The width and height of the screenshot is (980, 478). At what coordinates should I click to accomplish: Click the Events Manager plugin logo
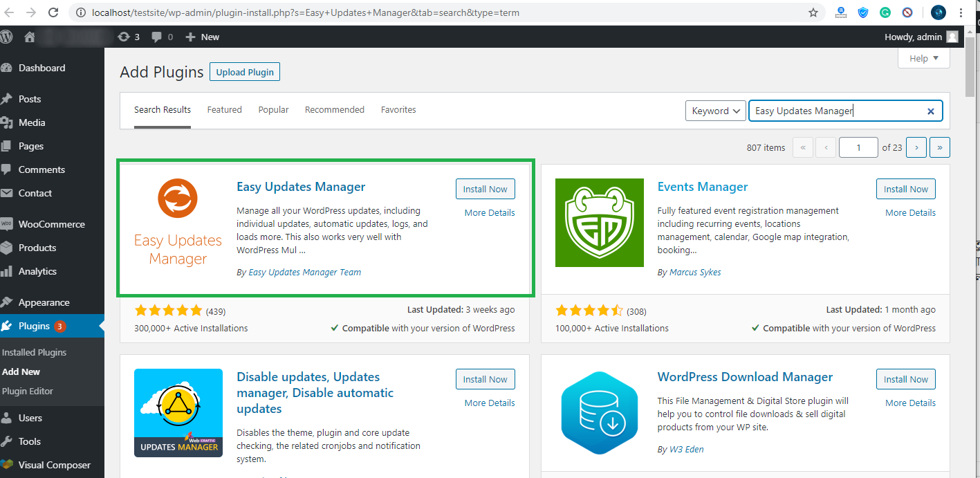(x=600, y=222)
